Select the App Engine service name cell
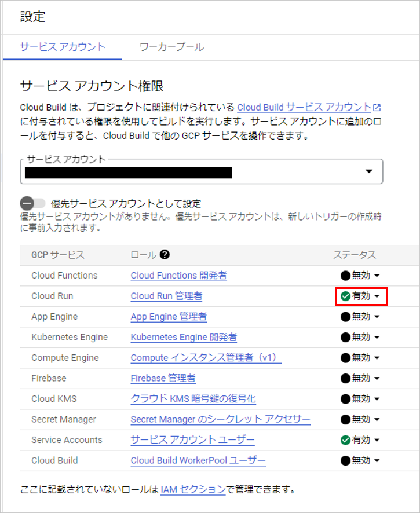 pos(54,317)
